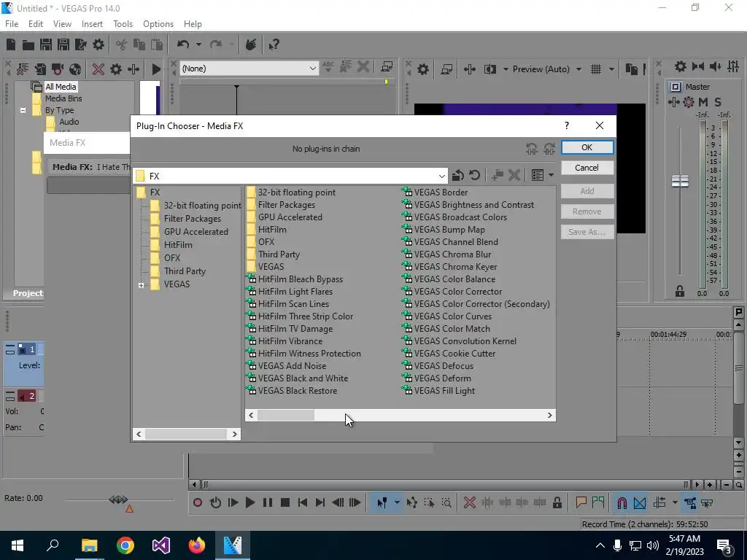Click the playback Rate slider

click(118, 499)
